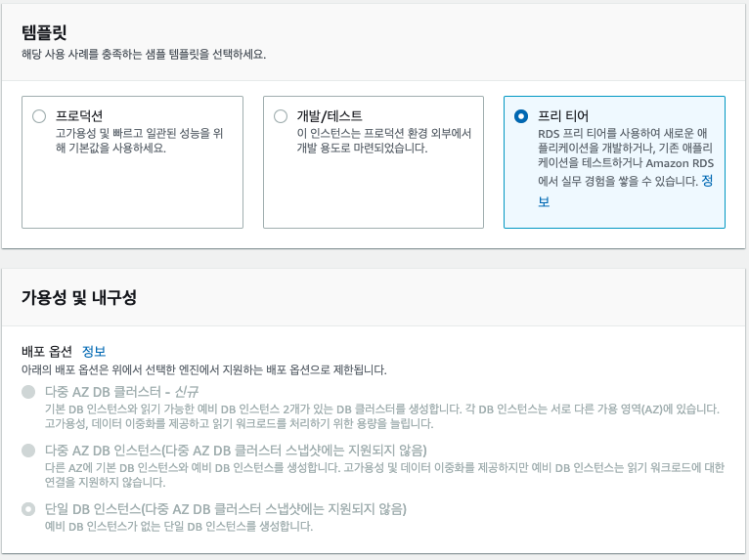Screen dimensions: 749x560
Task: Click the 다중 AZ DB 클러스터 description paragraph
Action: click(382, 416)
